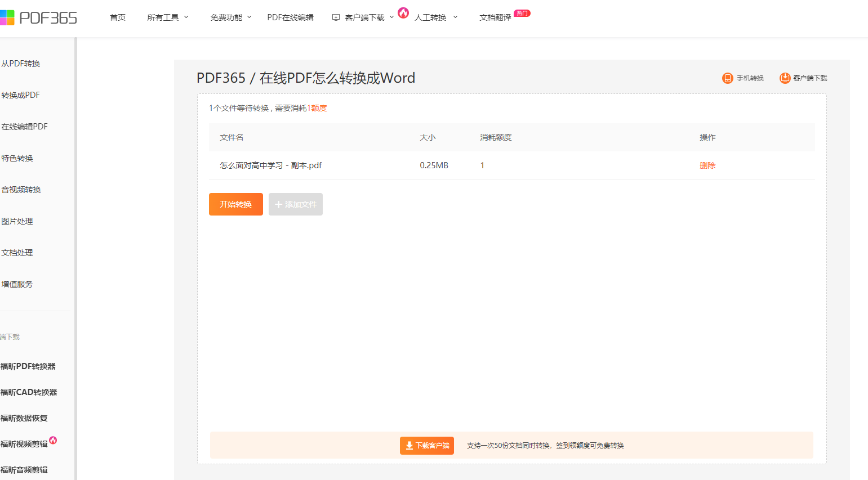This screenshot has height=480, width=868.
Task: Click file name 怎么面对高中学习 - 副本.pdf
Action: pyautogui.click(x=271, y=165)
